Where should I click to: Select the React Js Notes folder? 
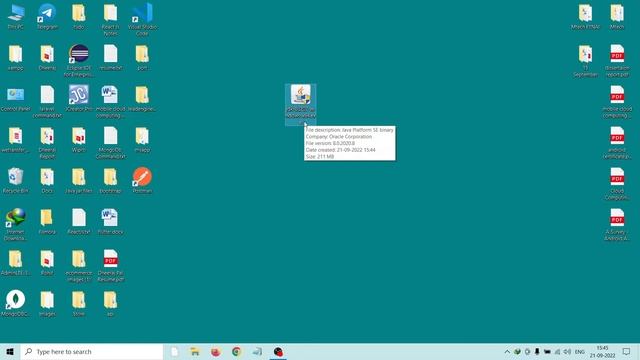click(x=110, y=20)
